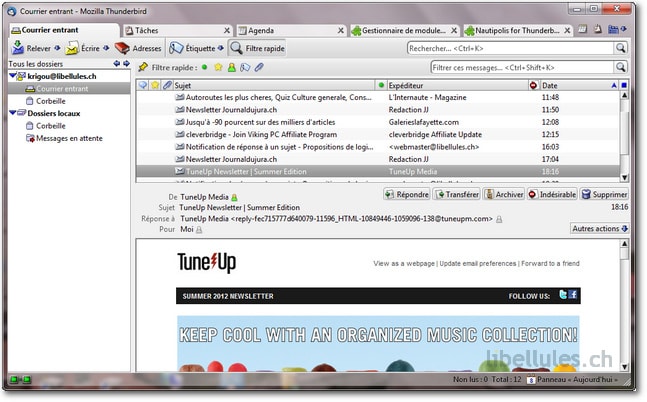Screen dimensions: 647x402
Task: Sort by junk status column icon
Action: coord(534,85)
